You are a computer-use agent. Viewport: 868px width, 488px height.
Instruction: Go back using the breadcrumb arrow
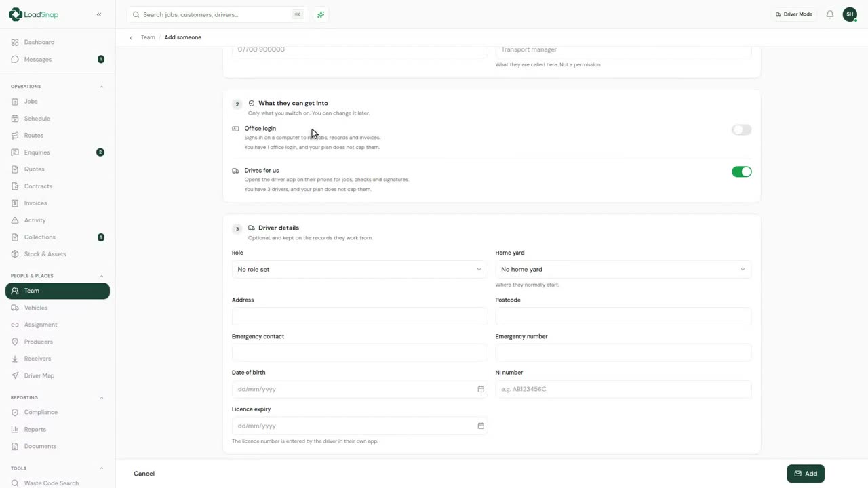[x=131, y=37]
